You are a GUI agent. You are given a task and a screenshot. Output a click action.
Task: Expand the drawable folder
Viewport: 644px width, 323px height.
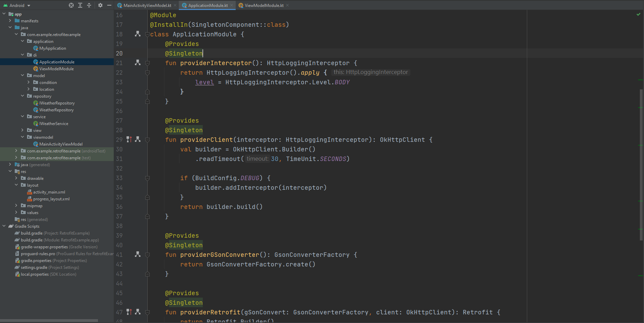click(16, 178)
